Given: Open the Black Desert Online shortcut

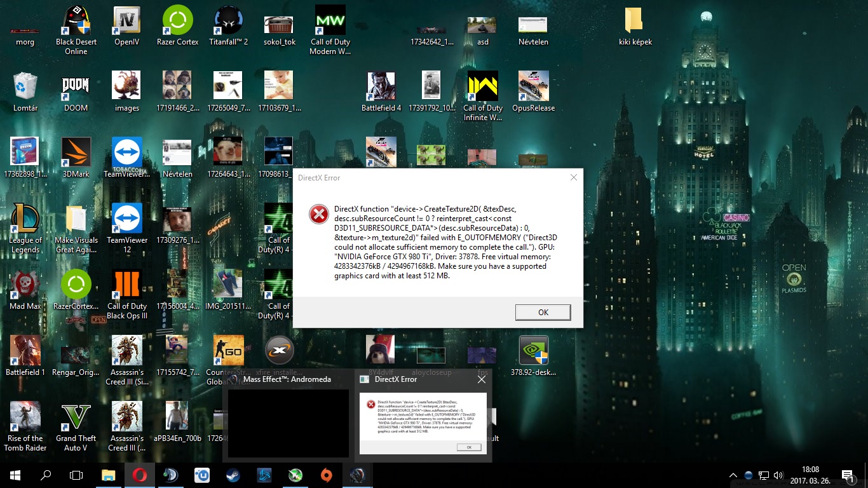Looking at the screenshot, I should pos(76,30).
